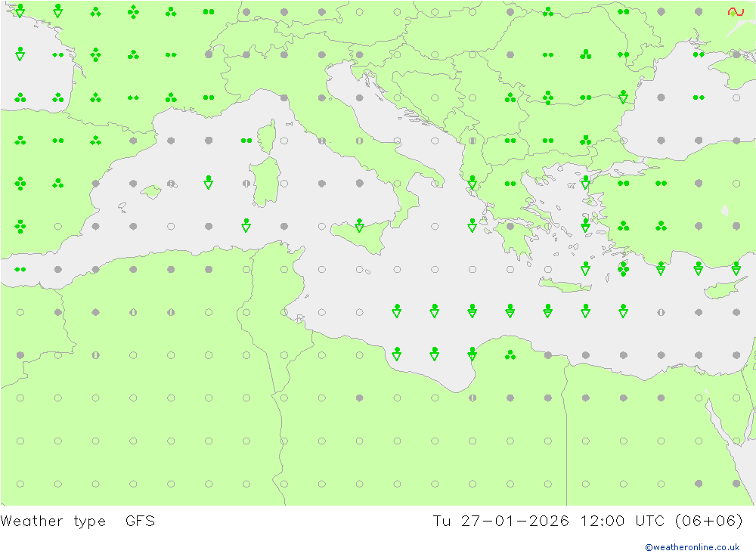756x554 pixels.
Task: Select the 'Weather type GFS' caption
Action: (x=78, y=522)
